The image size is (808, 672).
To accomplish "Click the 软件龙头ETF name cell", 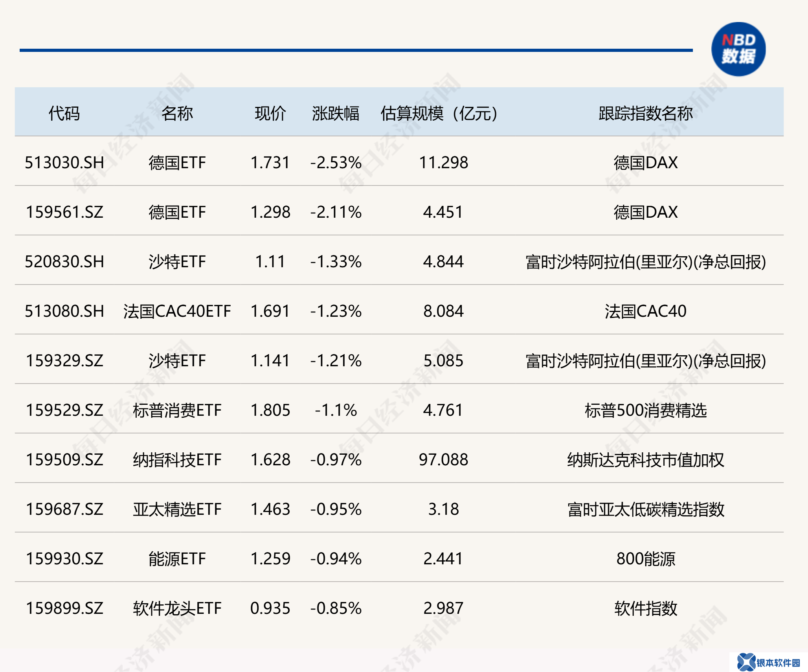I will pyautogui.click(x=177, y=608).
